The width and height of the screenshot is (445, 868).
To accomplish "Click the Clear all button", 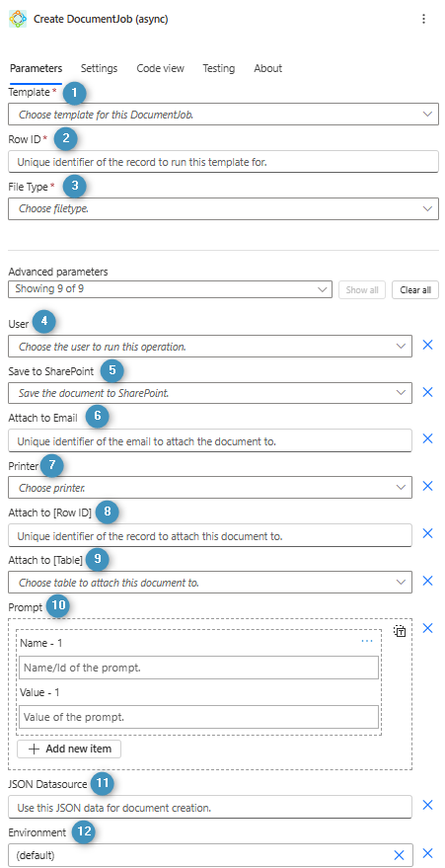I will coord(415,289).
